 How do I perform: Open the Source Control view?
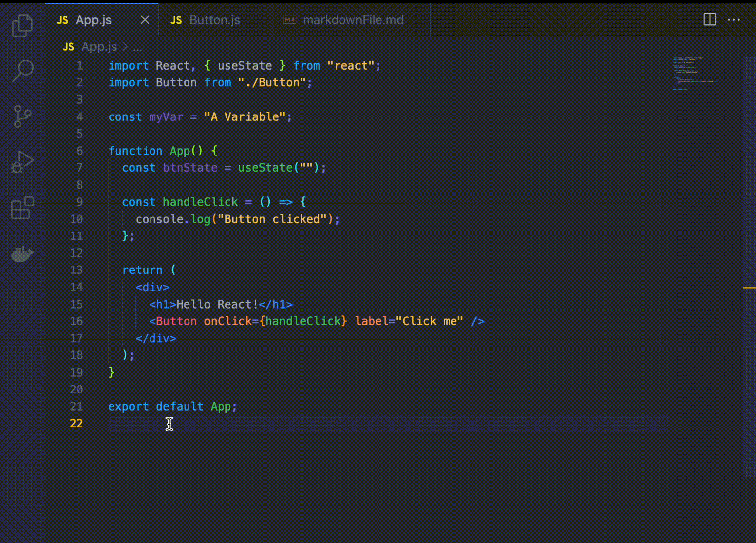(x=22, y=116)
